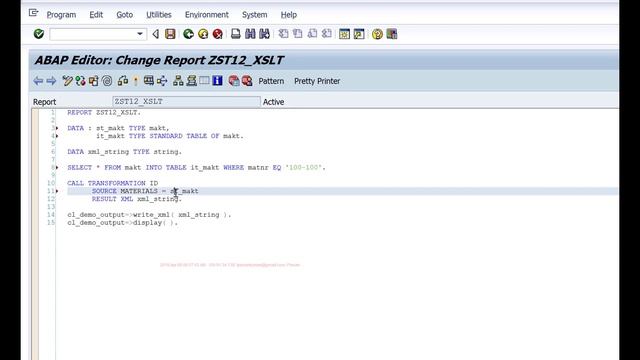Click line 'RESULT XML xml_string.'
The image size is (640, 360).
click(x=137, y=199)
